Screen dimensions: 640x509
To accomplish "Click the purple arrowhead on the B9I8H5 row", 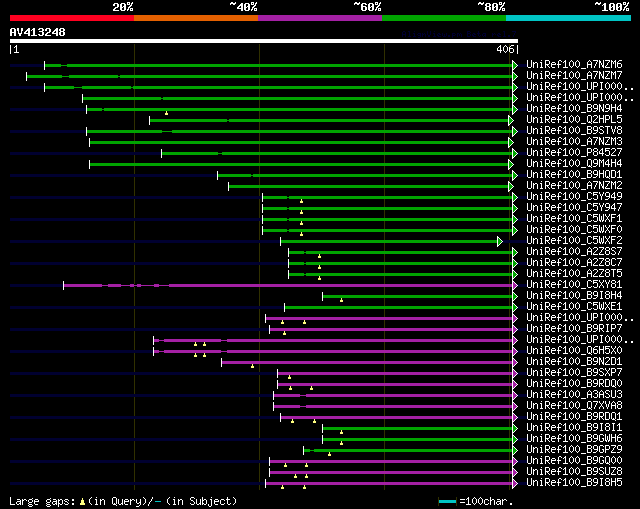I will click(x=515, y=484).
